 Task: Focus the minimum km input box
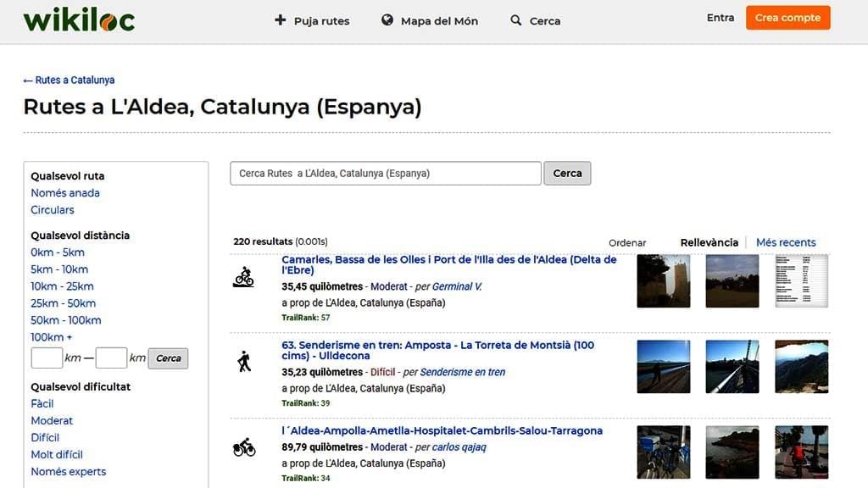coord(47,358)
